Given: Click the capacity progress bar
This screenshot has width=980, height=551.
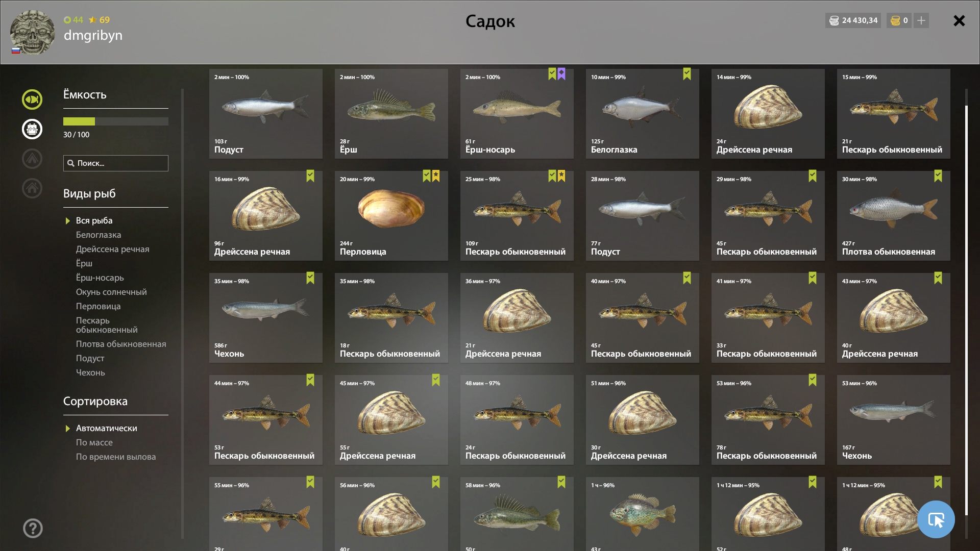Looking at the screenshot, I should pos(115,121).
